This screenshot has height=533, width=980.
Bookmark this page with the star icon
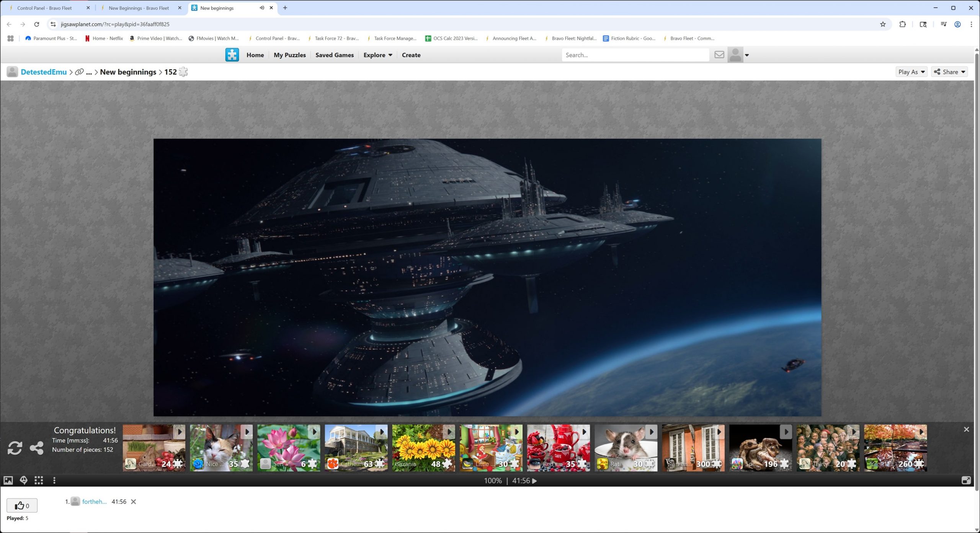883,24
